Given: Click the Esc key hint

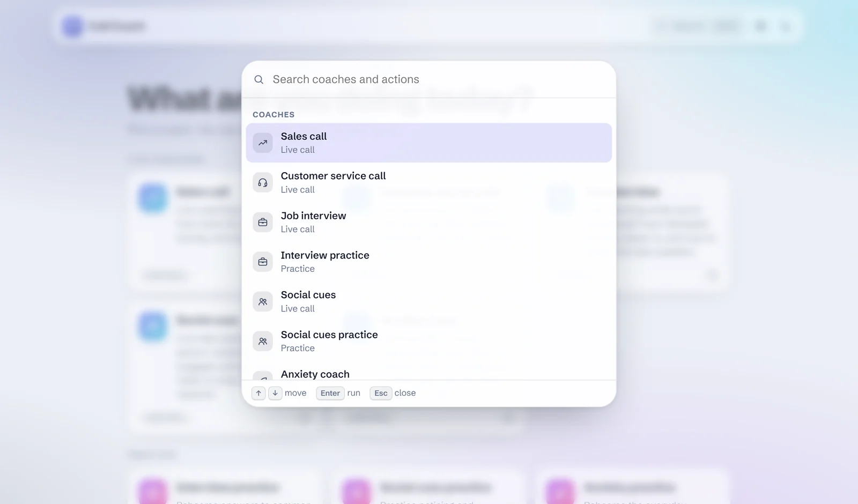Looking at the screenshot, I should [381, 393].
